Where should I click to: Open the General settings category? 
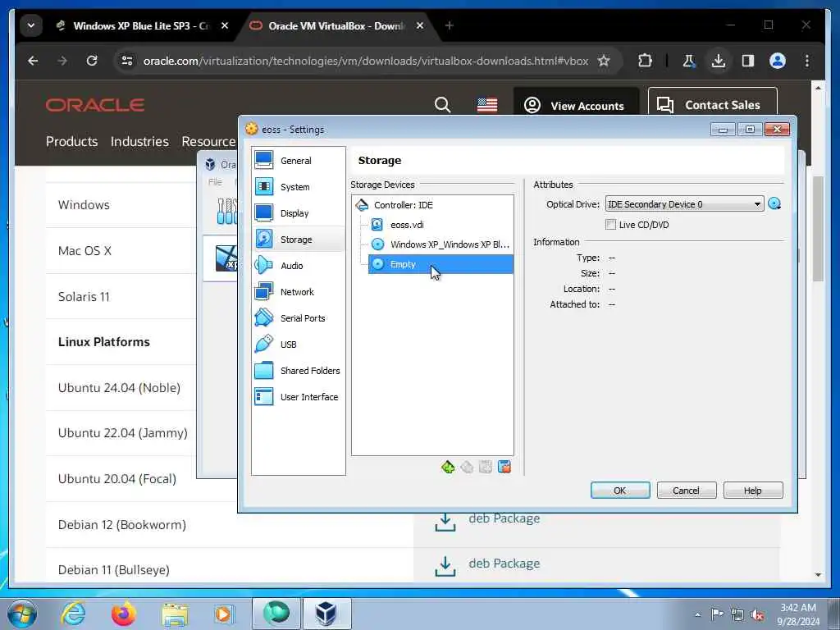point(298,160)
